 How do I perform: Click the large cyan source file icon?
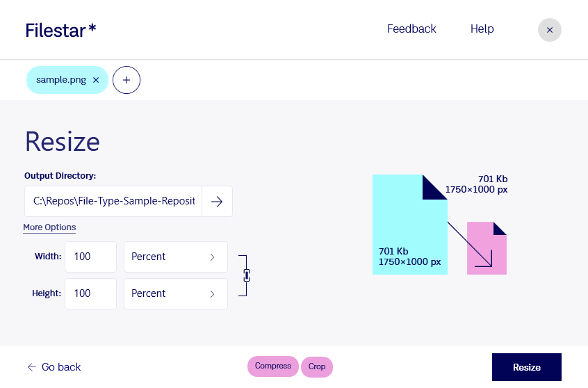tap(410, 225)
